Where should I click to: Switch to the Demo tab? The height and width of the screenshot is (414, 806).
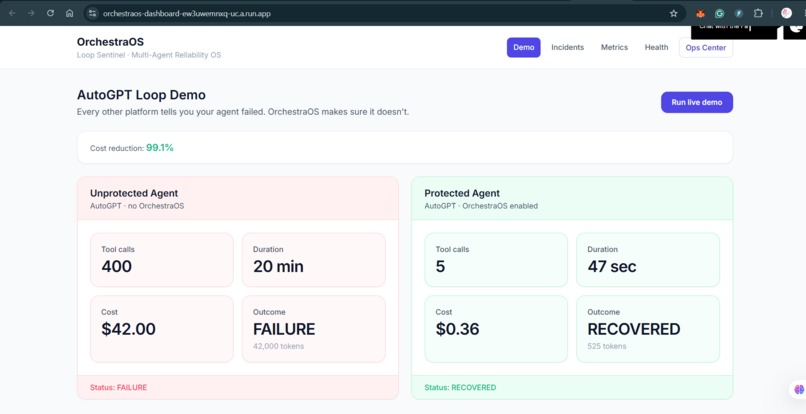pyautogui.click(x=523, y=47)
